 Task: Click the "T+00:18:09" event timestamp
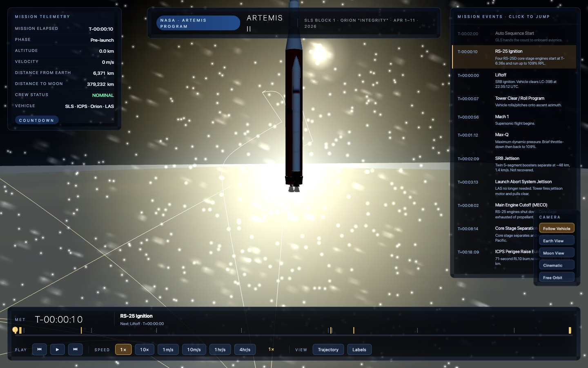click(468, 252)
